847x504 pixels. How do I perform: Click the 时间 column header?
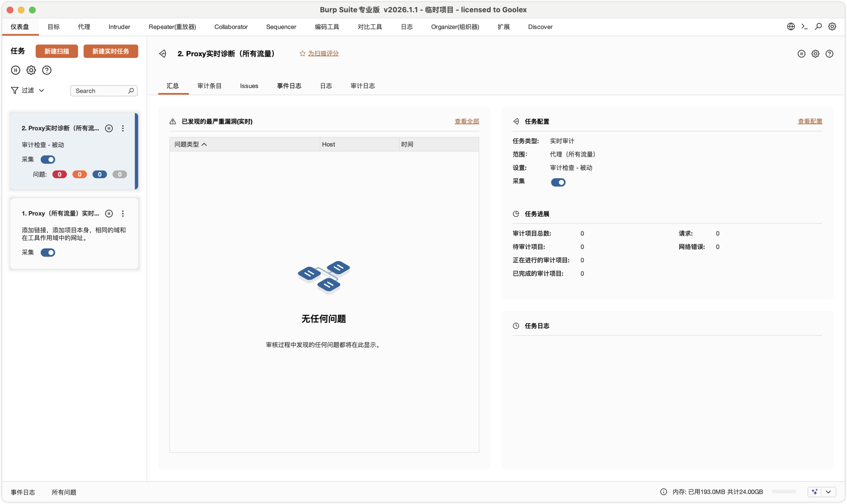coord(439,144)
